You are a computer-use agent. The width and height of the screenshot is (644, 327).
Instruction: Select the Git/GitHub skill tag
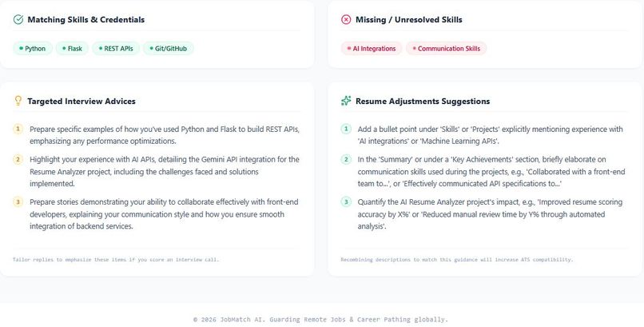tap(169, 49)
